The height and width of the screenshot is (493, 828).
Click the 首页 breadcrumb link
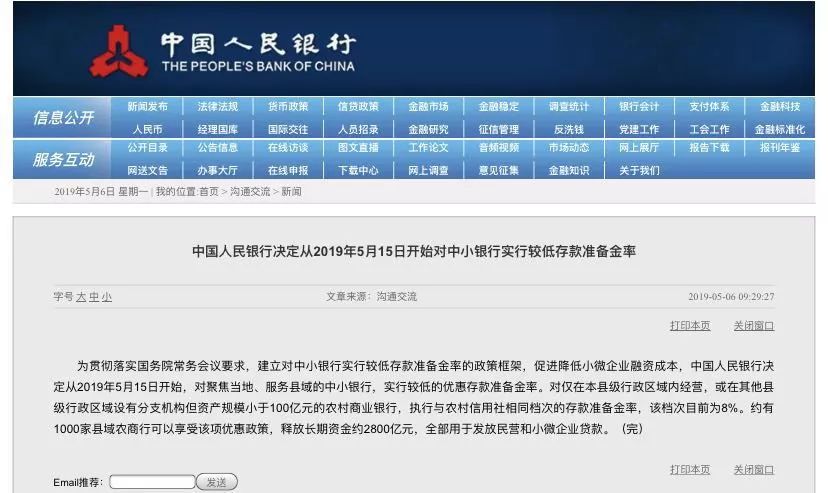point(208,192)
